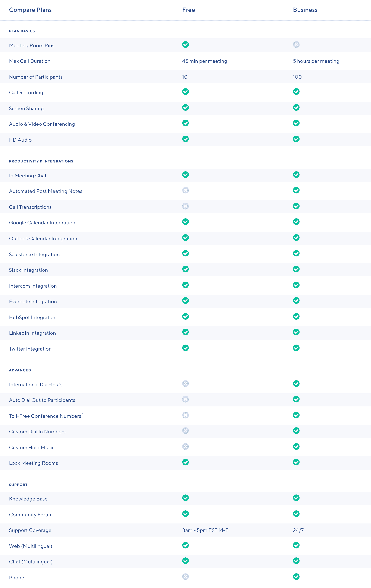Click the Free plan Phone support X icon

pyautogui.click(x=185, y=577)
